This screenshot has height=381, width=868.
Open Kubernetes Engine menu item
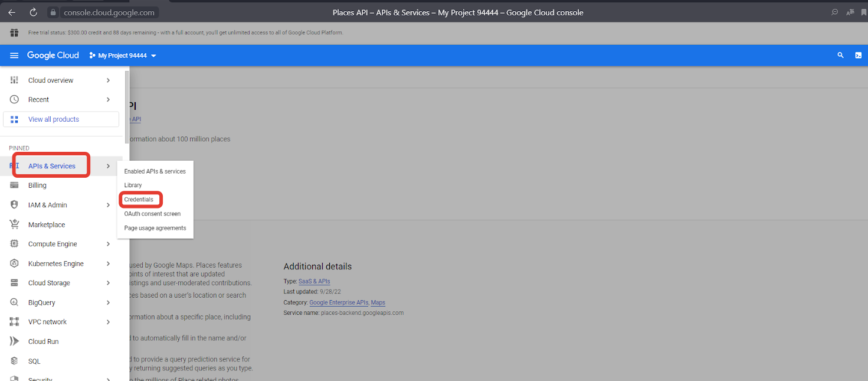pyautogui.click(x=56, y=263)
